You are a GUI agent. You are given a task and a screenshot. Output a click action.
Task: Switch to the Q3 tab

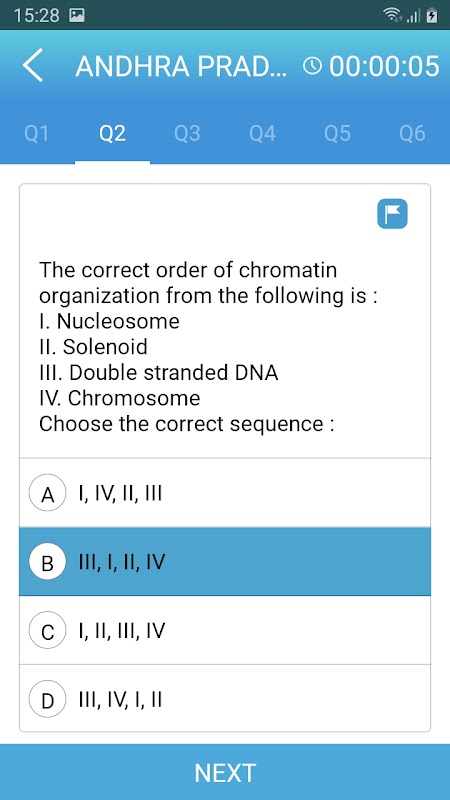(187, 135)
